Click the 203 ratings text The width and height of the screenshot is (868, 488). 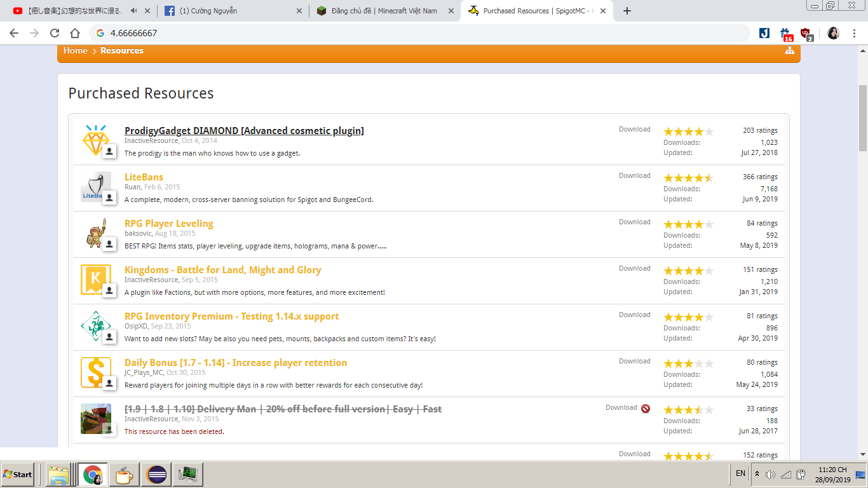tap(760, 130)
